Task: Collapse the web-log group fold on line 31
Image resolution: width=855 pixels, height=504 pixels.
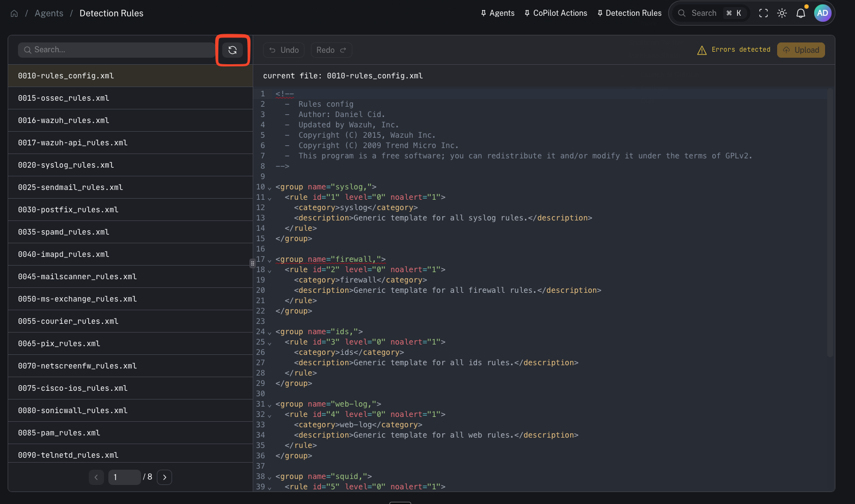Action: pos(269,405)
